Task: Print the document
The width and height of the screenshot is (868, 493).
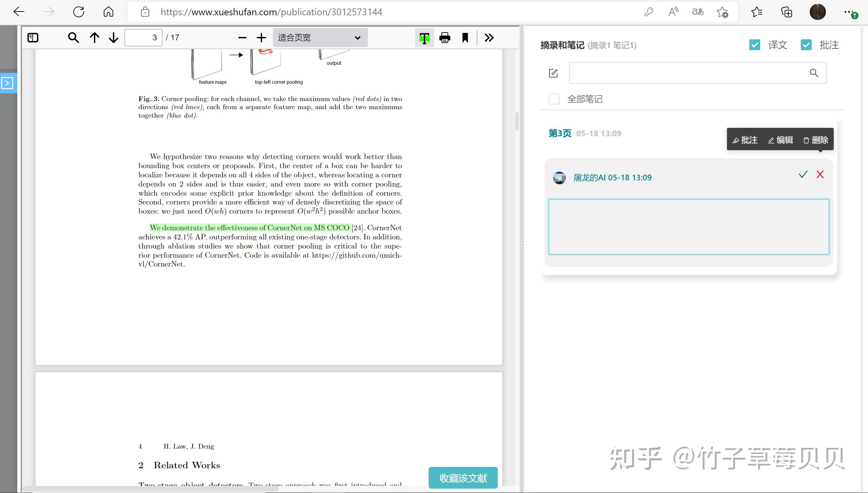Action: point(444,37)
